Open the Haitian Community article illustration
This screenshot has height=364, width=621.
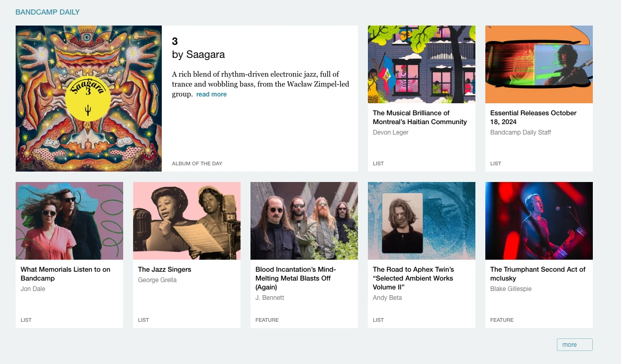pos(421,64)
